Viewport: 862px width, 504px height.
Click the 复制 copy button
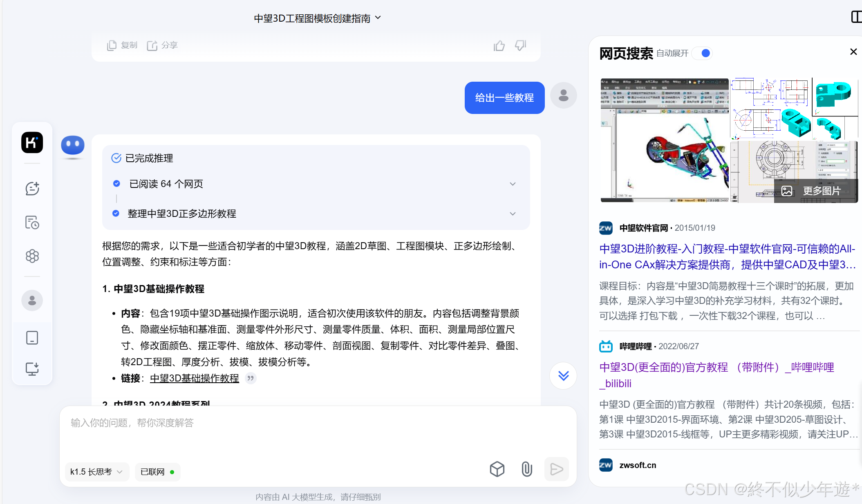pyautogui.click(x=122, y=45)
